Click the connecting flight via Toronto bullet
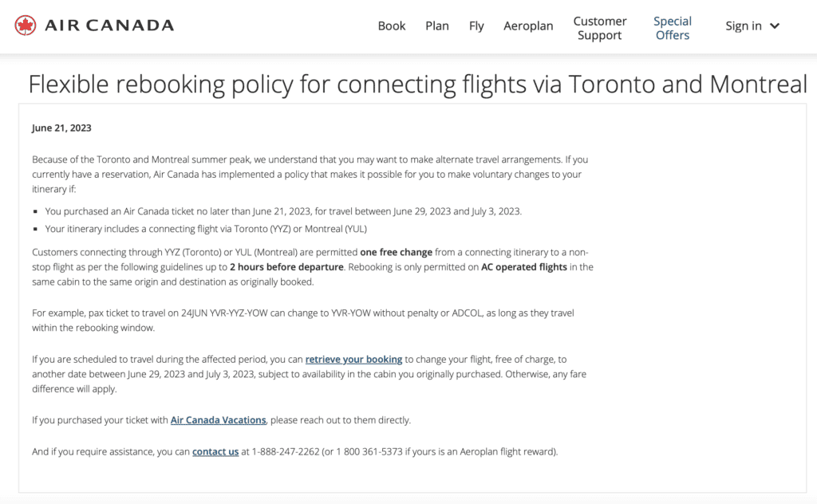This screenshot has width=817, height=504. pos(206,229)
